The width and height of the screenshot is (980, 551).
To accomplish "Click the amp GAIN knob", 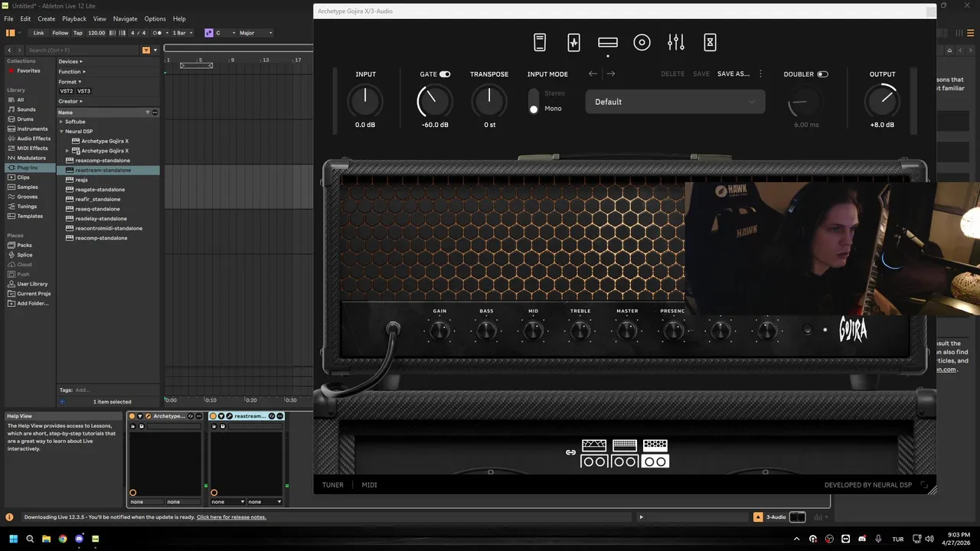I will (x=439, y=331).
